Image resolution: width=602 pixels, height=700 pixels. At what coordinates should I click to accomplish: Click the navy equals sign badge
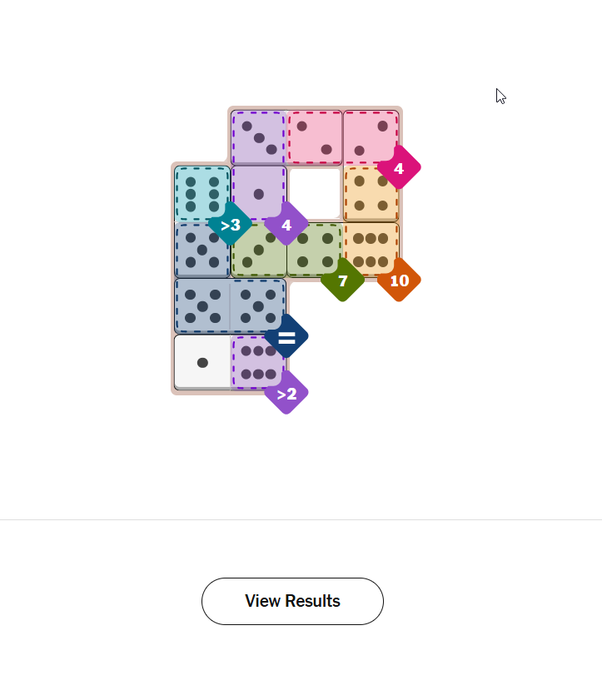(x=286, y=337)
